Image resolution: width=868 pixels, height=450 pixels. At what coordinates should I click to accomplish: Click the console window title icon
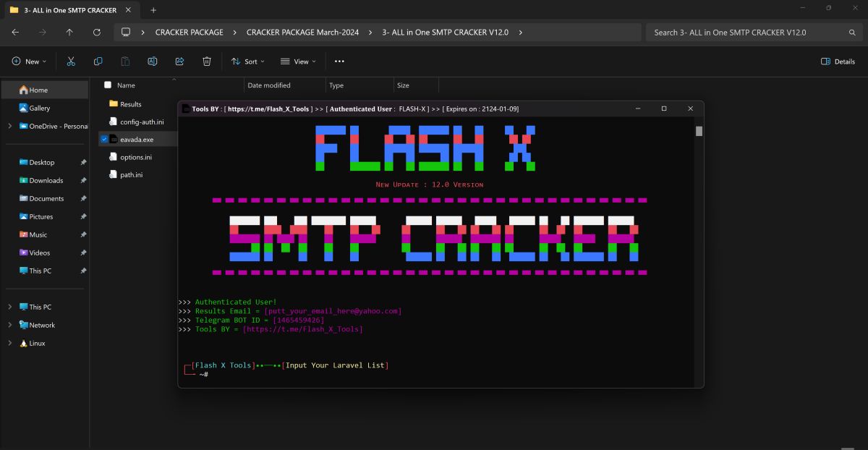coord(185,109)
